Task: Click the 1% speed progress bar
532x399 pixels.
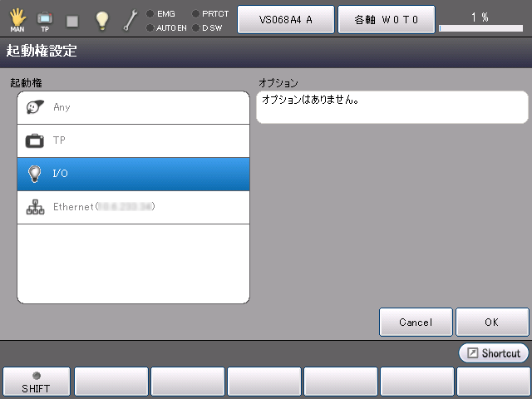Action: [x=480, y=27]
